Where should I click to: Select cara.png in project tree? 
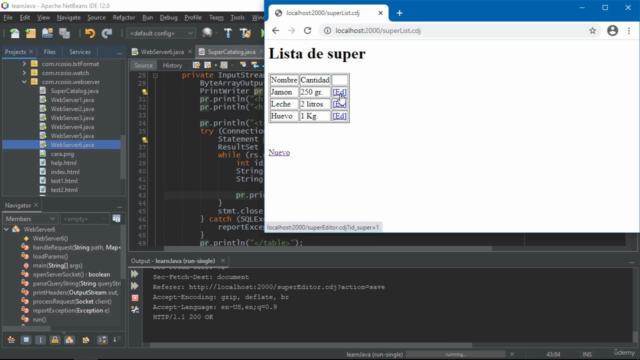(62, 154)
